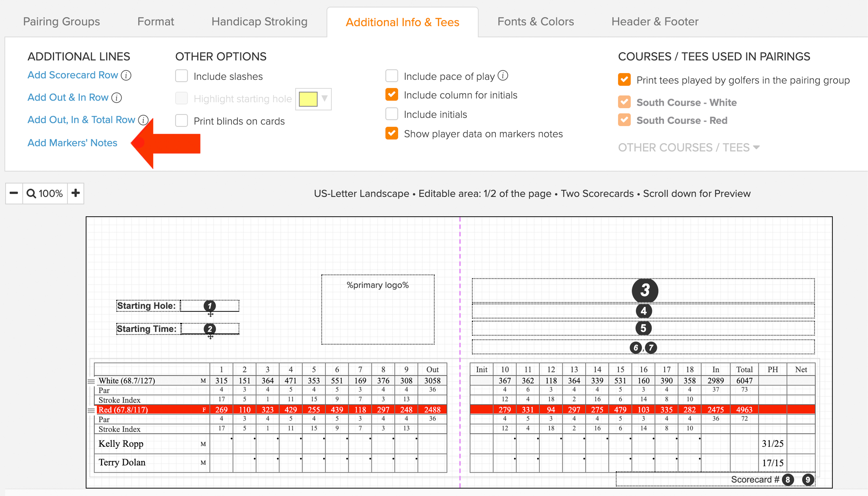This screenshot has height=496, width=868.
Task: Zoom in with the plus button
Action: 76,193
